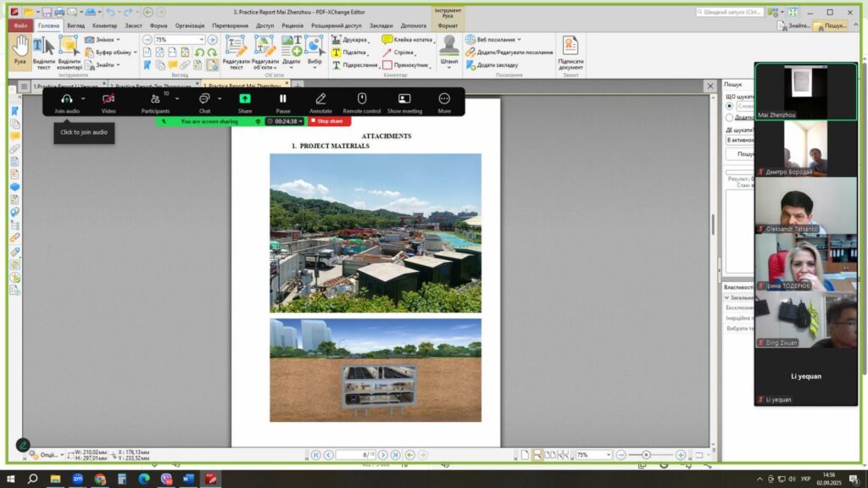Click Add Bookmark (Додати закладку)
Viewport: 868px width, 488px height.
coord(492,65)
